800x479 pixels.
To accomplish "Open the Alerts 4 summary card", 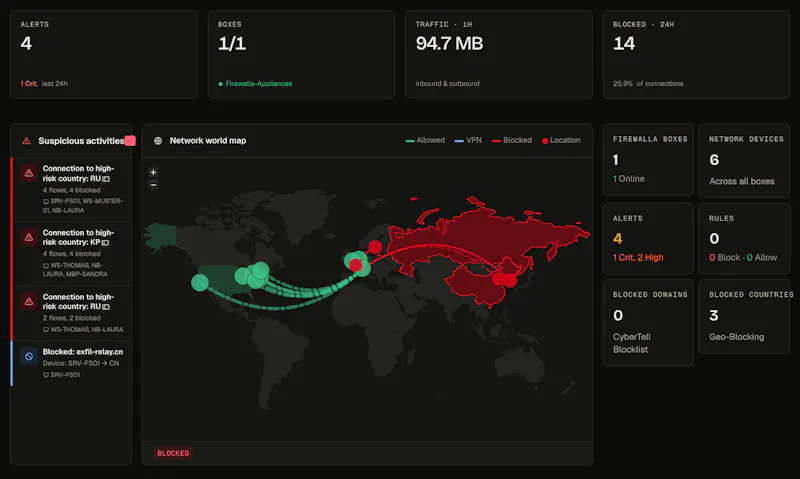I will (x=104, y=54).
